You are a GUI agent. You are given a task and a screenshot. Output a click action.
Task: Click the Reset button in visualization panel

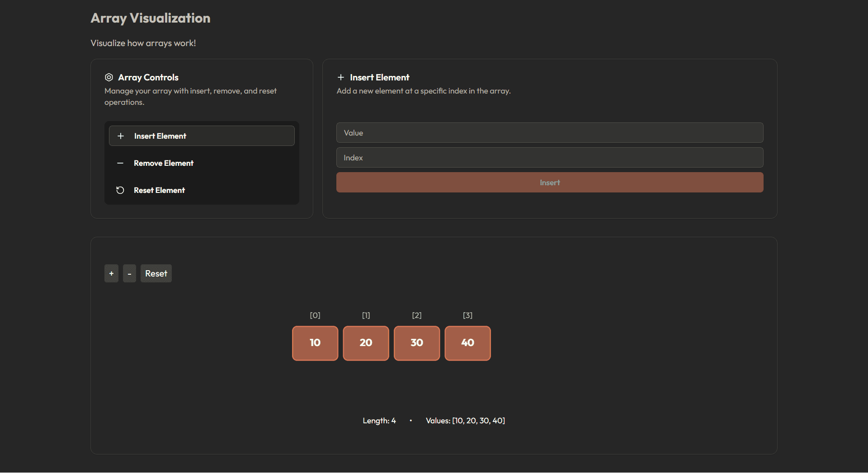156,273
